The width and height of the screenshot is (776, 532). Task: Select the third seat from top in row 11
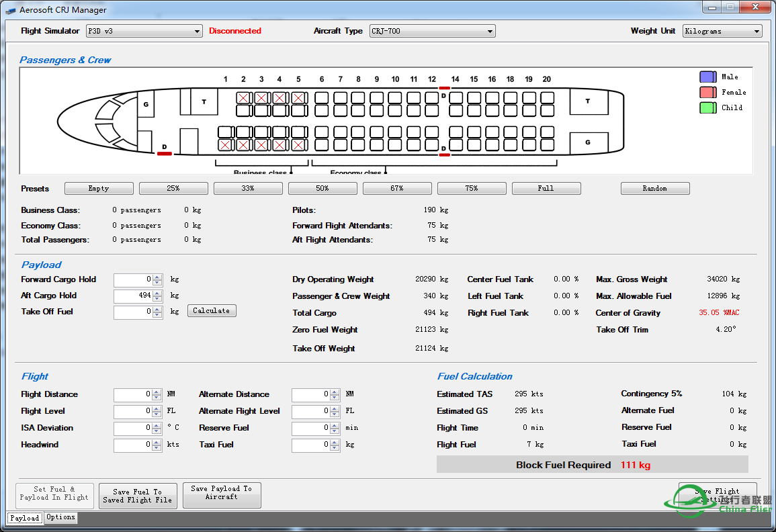(x=413, y=132)
